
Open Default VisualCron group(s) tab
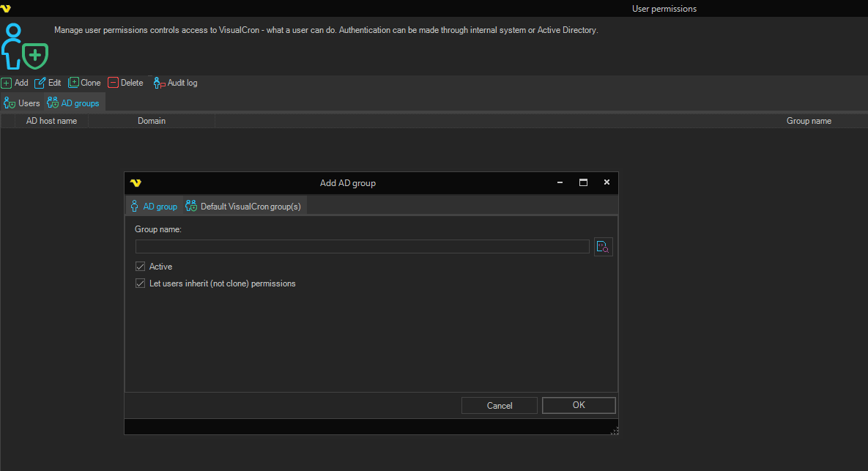coord(244,207)
